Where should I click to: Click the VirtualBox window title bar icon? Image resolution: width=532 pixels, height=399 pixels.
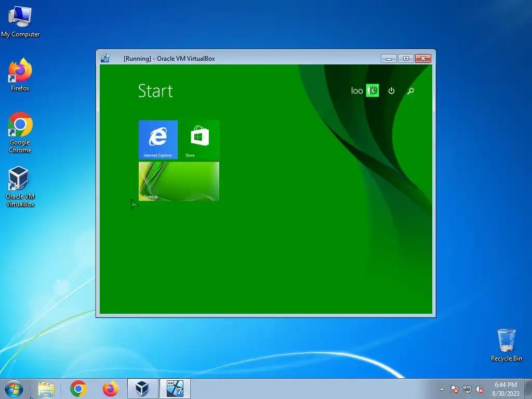pyautogui.click(x=105, y=58)
